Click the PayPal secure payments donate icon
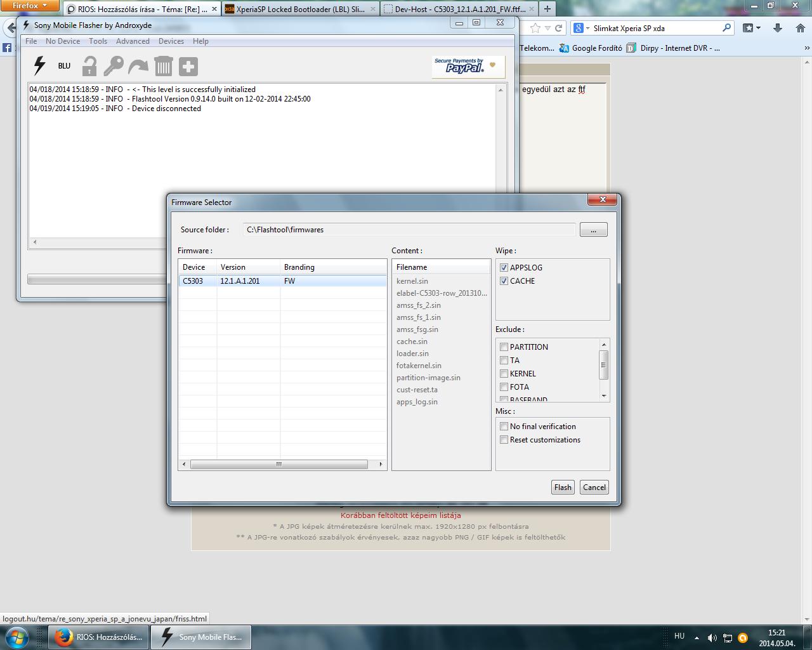This screenshot has width=812, height=650. pyautogui.click(x=468, y=67)
